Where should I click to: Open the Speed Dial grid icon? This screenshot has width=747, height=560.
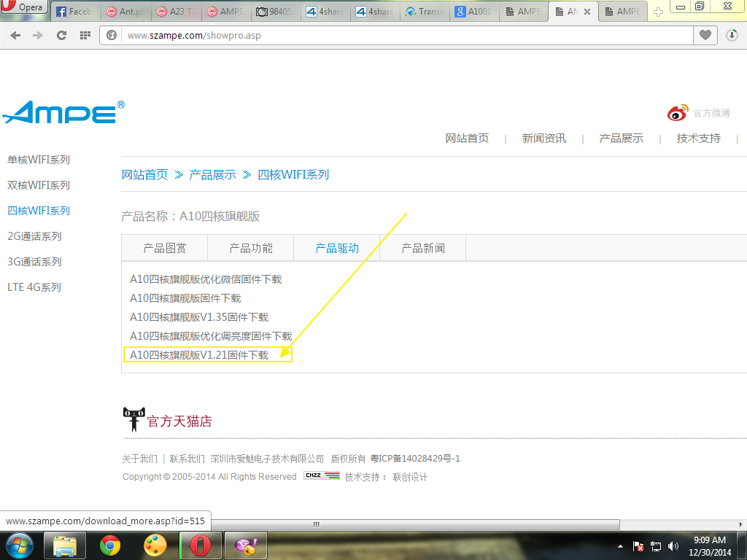[x=85, y=35]
